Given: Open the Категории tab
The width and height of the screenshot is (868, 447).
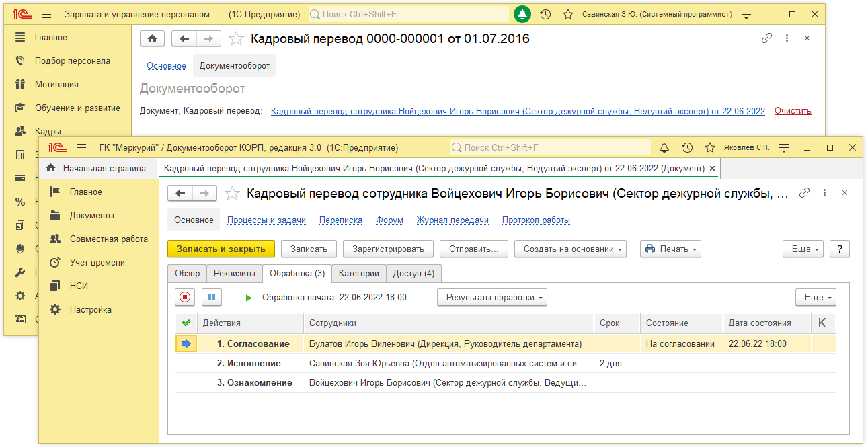Looking at the screenshot, I should tap(359, 273).
